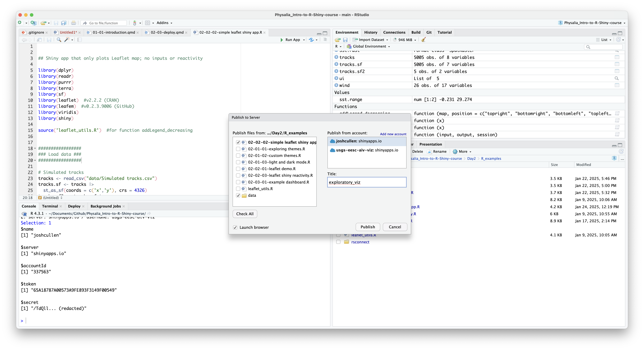Click the find/replace magnifier icon in editor
The image size is (644, 350).
click(59, 40)
